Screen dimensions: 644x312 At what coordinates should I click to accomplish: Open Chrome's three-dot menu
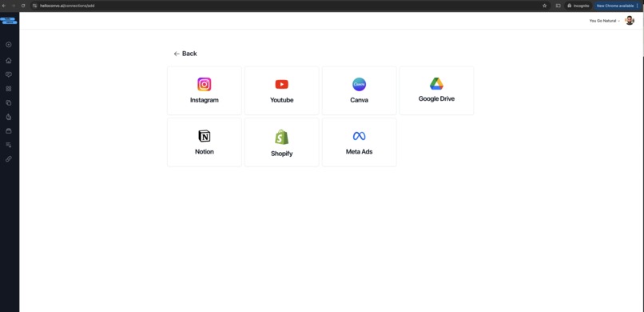point(637,6)
